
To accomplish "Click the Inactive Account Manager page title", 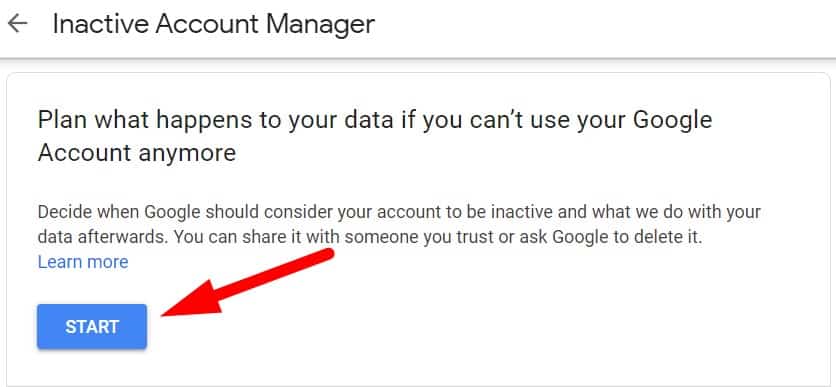I will (x=214, y=25).
